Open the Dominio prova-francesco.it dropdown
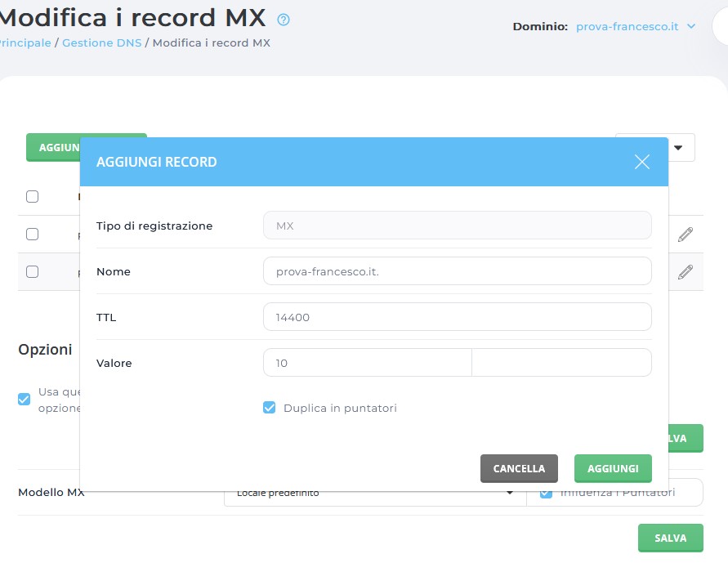Image resolution: width=728 pixels, height=572 pixels. pyautogui.click(x=636, y=26)
